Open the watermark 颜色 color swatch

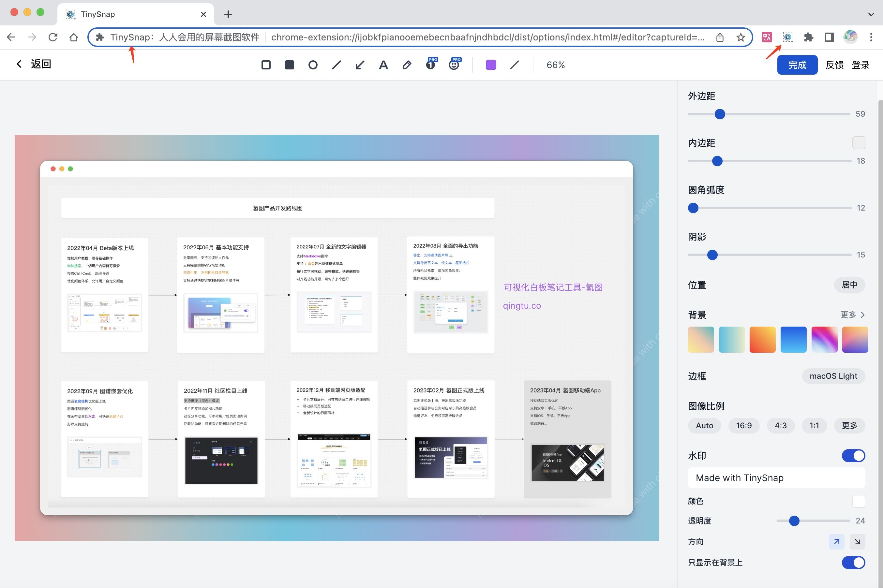coord(859,501)
